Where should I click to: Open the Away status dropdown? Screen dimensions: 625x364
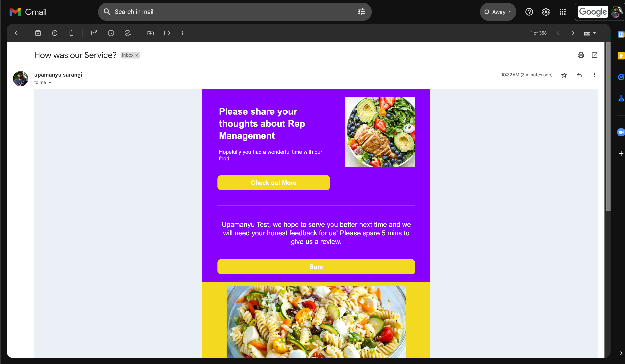[x=498, y=12]
